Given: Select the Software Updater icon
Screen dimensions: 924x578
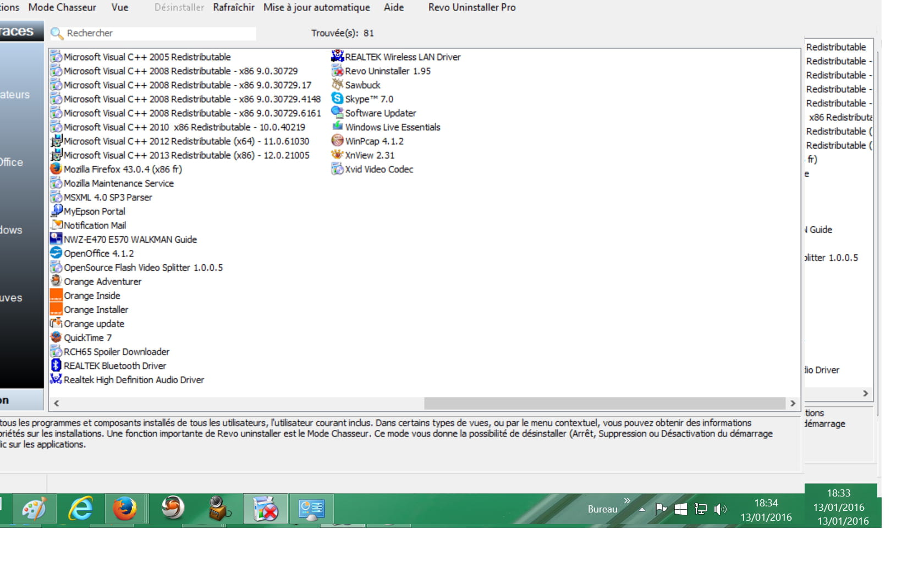Looking at the screenshot, I should pos(337,112).
